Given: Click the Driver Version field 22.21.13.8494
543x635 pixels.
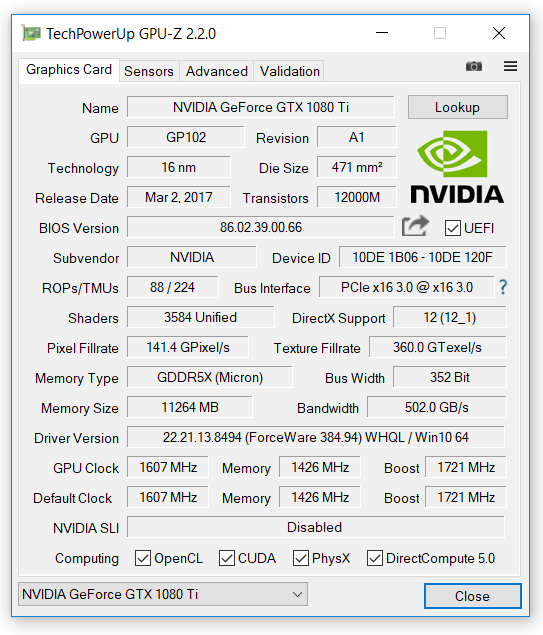Looking at the screenshot, I should click(316, 437).
